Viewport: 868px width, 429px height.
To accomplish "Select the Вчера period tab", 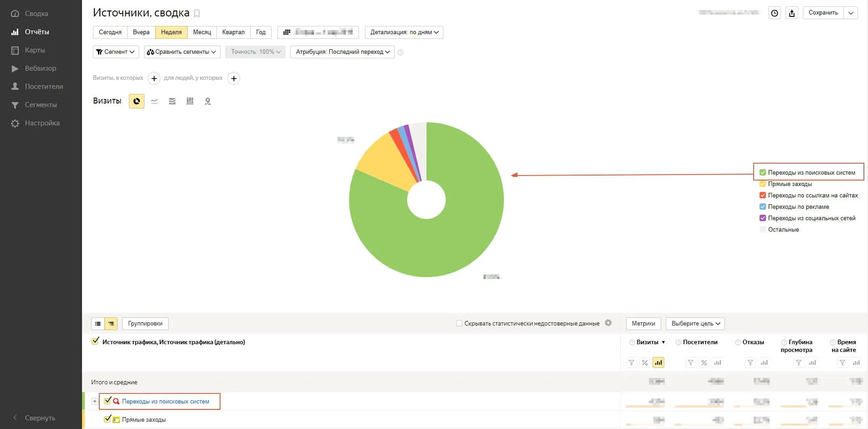I will pos(141,32).
